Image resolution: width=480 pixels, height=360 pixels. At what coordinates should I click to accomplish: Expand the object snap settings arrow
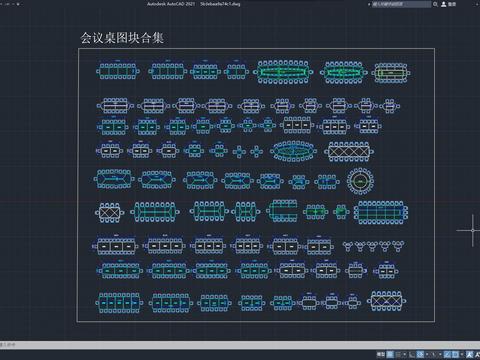click(462, 354)
